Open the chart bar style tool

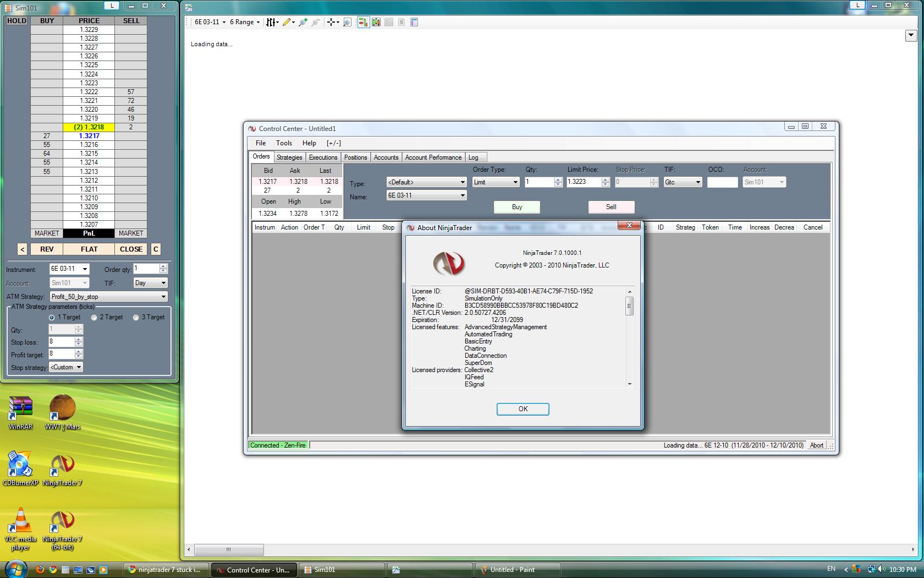[272, 22]
